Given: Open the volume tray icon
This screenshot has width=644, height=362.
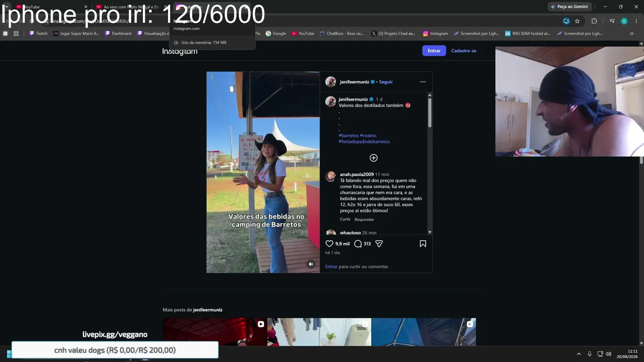Looking at the screenshot, I should pyautogui.click(x=608, y=354).
